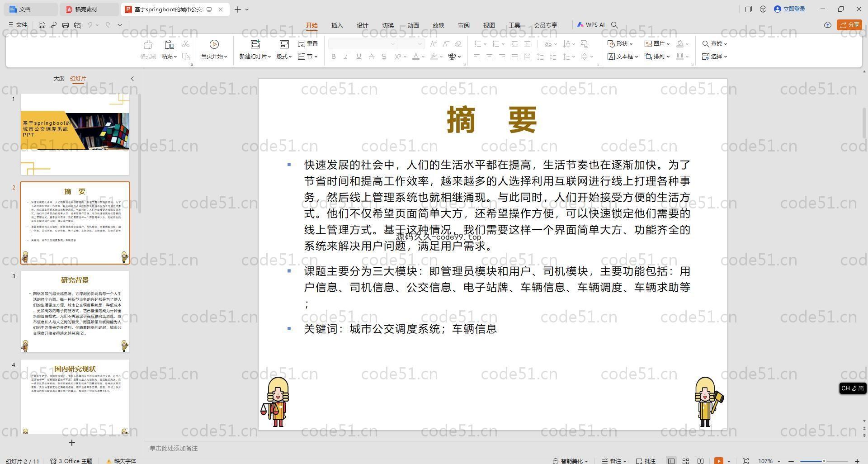The image size is (868, 464).
Task: Click the ribbon search magnifier icon
Action: (x=614, y=25)
